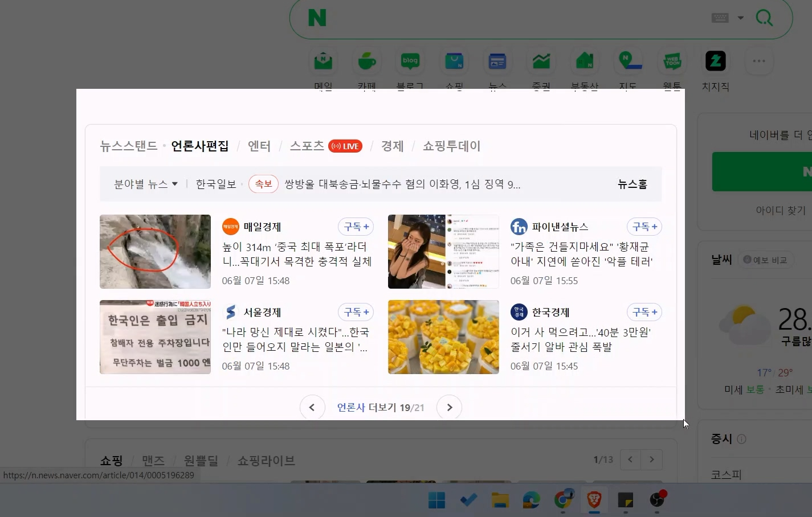Go to next shopping page arrow
This screenshot has height=517, width=812.
coord(652,459)
